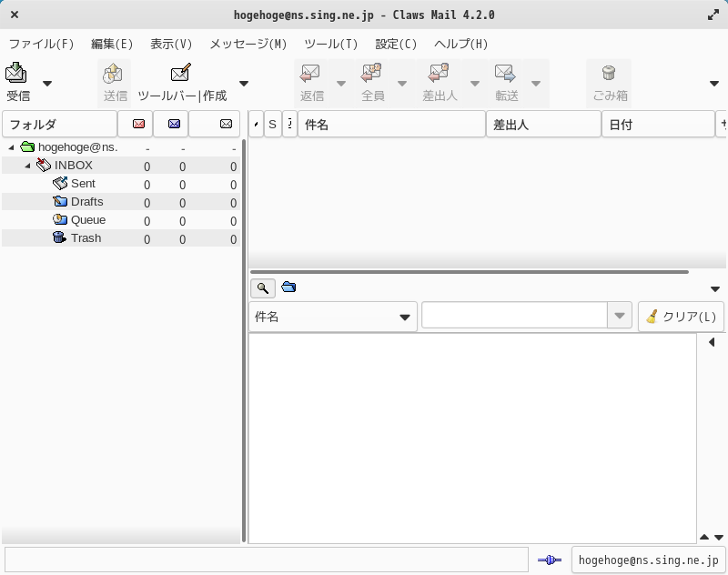Open the 表示(V) menu
This screenshot has height=575, width=728.
171,44
